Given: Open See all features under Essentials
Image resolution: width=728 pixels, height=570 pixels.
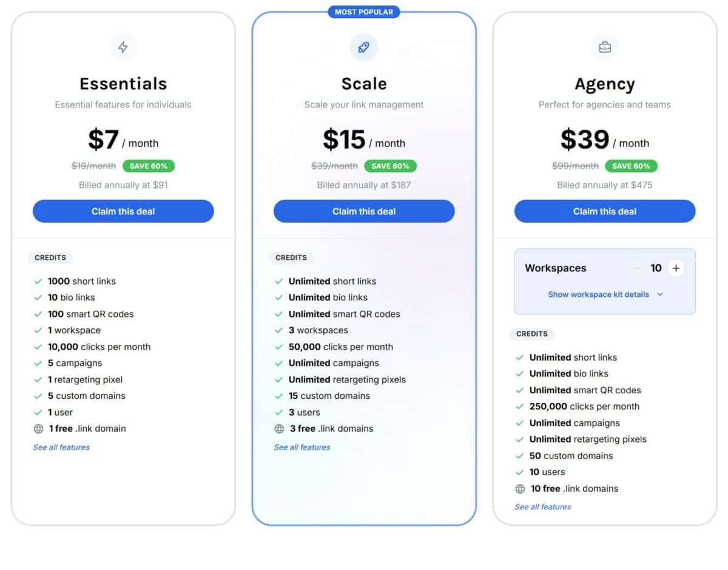Looking at the screenshot, I should coord(61,447).
